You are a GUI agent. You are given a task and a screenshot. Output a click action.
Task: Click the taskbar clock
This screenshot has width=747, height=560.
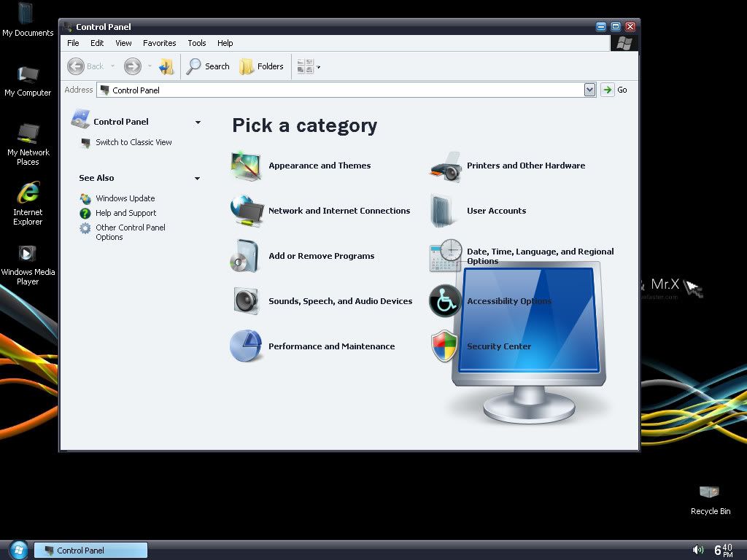point(723,550)
